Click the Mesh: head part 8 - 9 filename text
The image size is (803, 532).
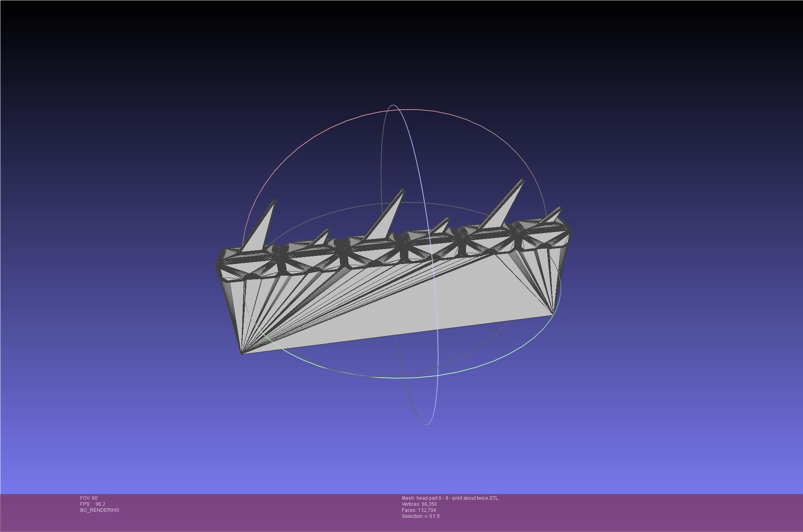pyautogui.click(x=450, y=498)
